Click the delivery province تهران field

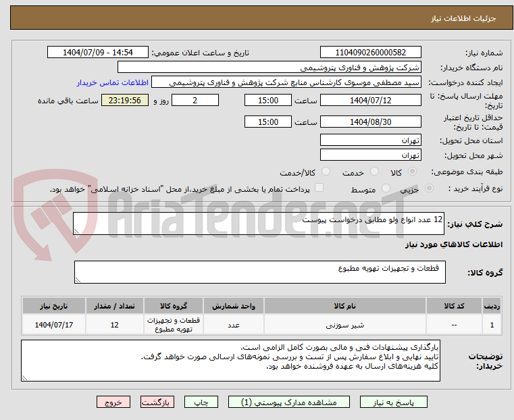(370, 140)
